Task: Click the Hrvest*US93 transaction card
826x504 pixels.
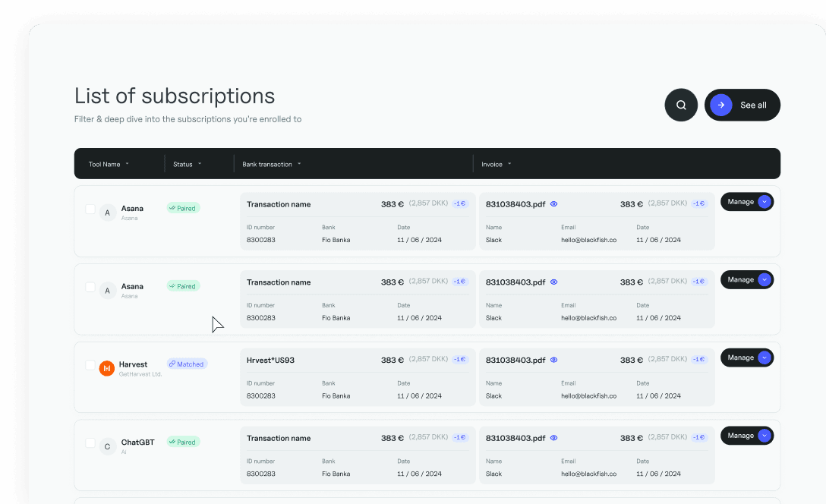Action: coord(358,377)
